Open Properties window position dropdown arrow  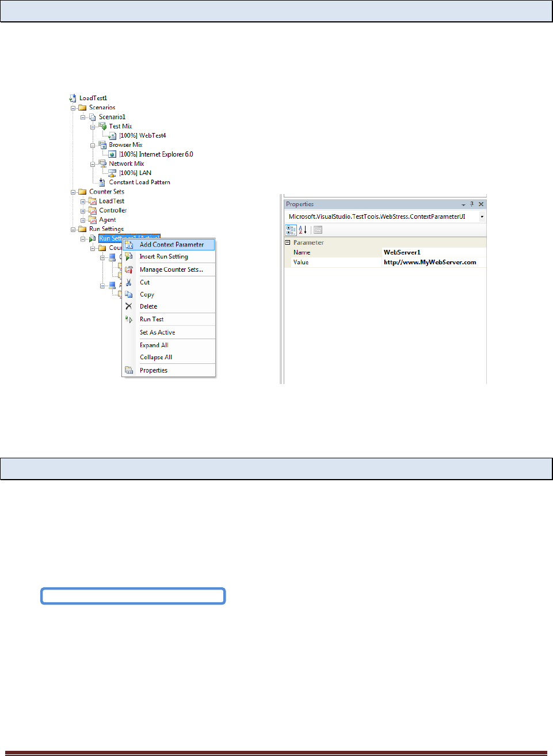(463, 204)
